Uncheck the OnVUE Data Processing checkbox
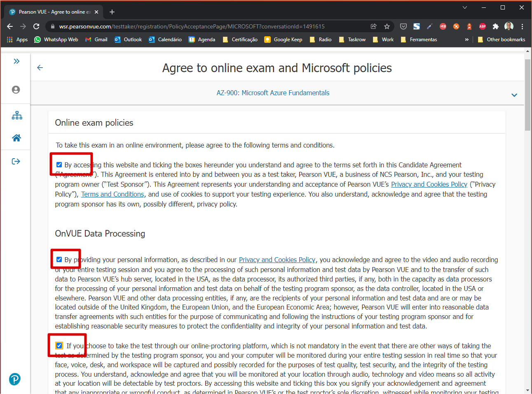Screen dimensions: 532x394 pyautogui.click(x=59, y=260)
